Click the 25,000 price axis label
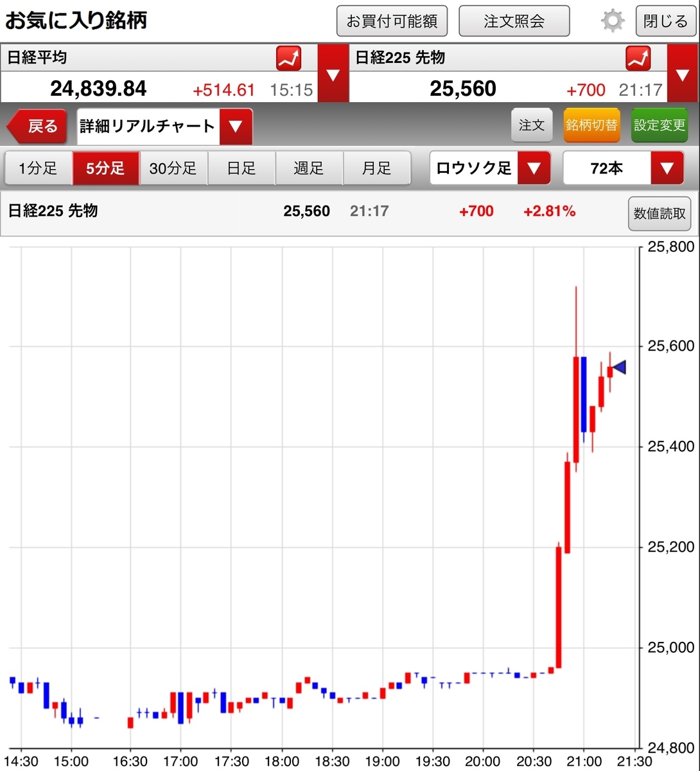Image resolution: width=700 pixels, height=771 pixels. (671, 648)
